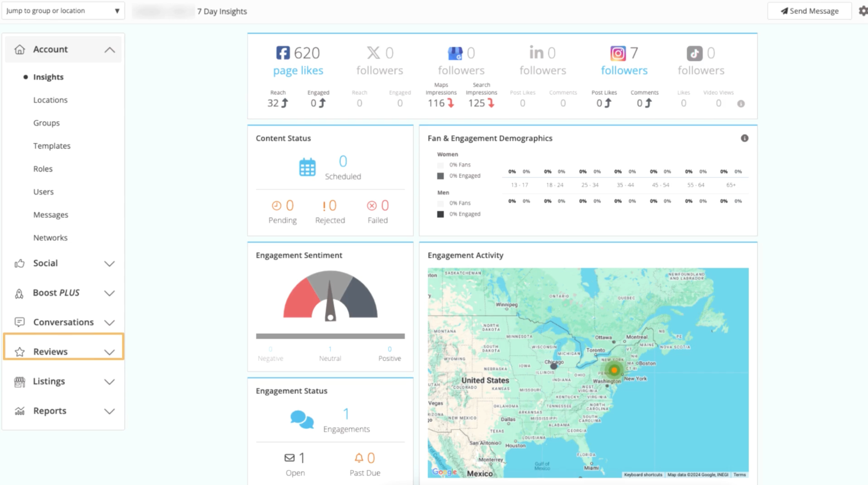Click the Men 0% Engaged legend swatch

tap(440, 214)
